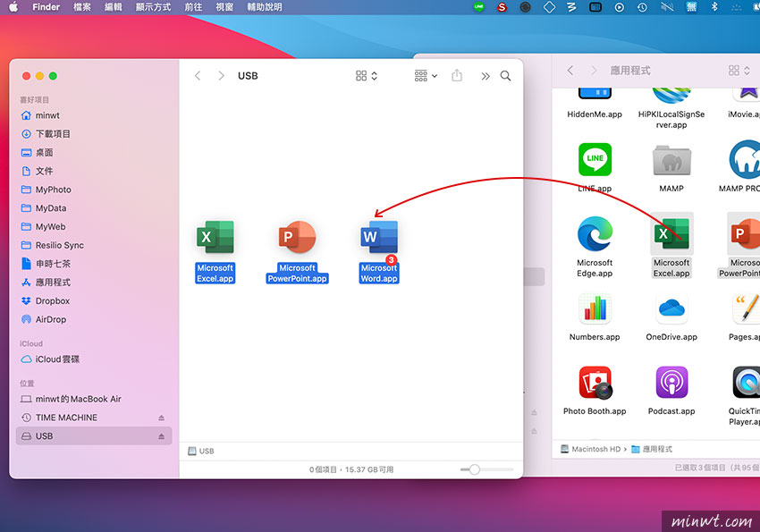The image size is (760, 532).
Task: Click the muted volume icon in menu bar
Action: [667, 7]
